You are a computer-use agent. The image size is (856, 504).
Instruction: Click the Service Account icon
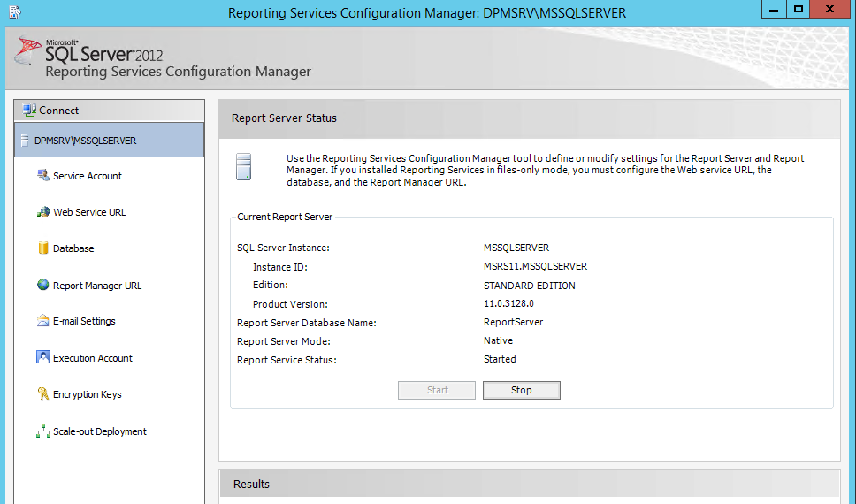click(x=43, y=175)
